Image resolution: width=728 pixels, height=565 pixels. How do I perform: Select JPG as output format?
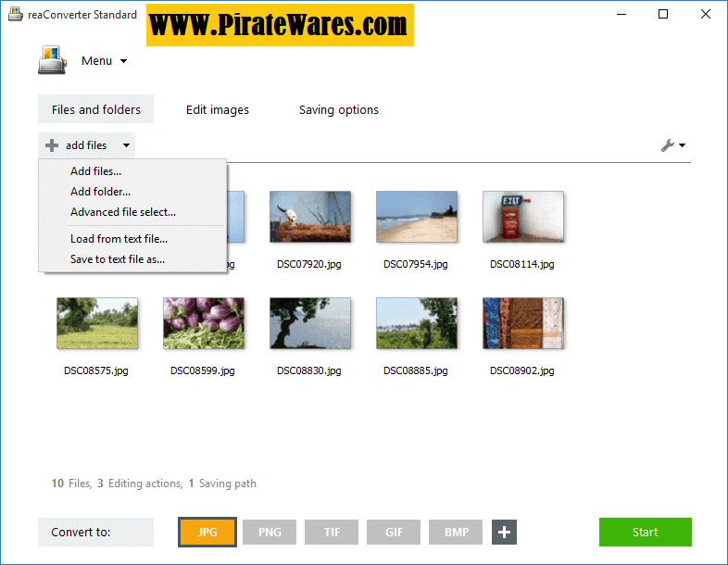(207, 532)
